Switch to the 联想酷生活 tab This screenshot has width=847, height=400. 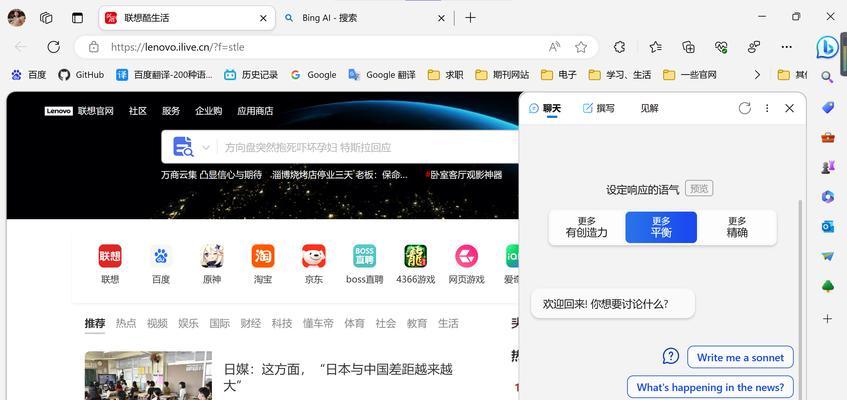(x=186, y=18)
